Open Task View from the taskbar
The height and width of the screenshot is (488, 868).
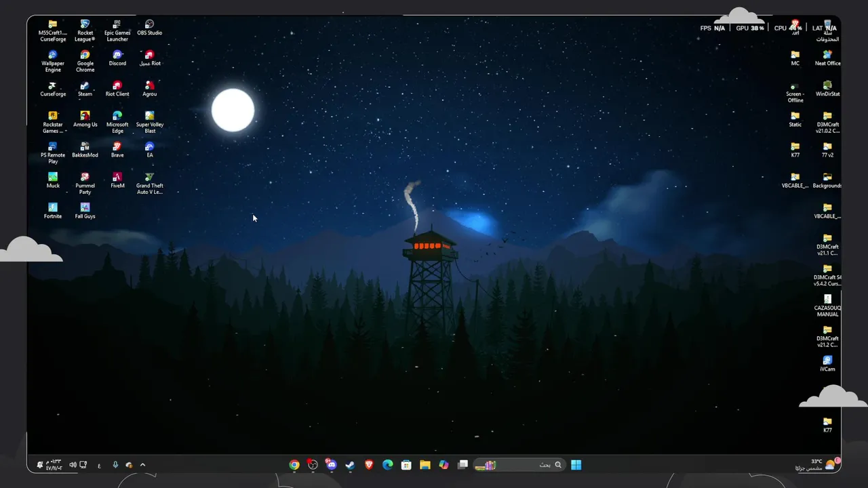pos(462,465)
